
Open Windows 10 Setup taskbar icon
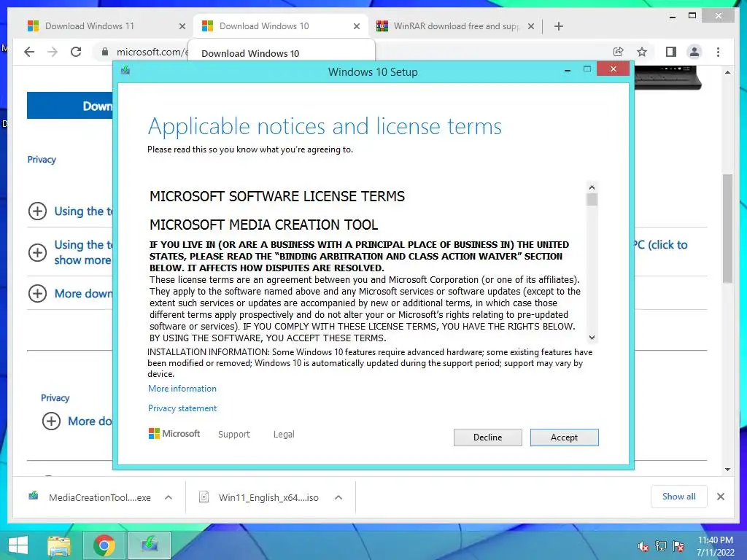150,545
